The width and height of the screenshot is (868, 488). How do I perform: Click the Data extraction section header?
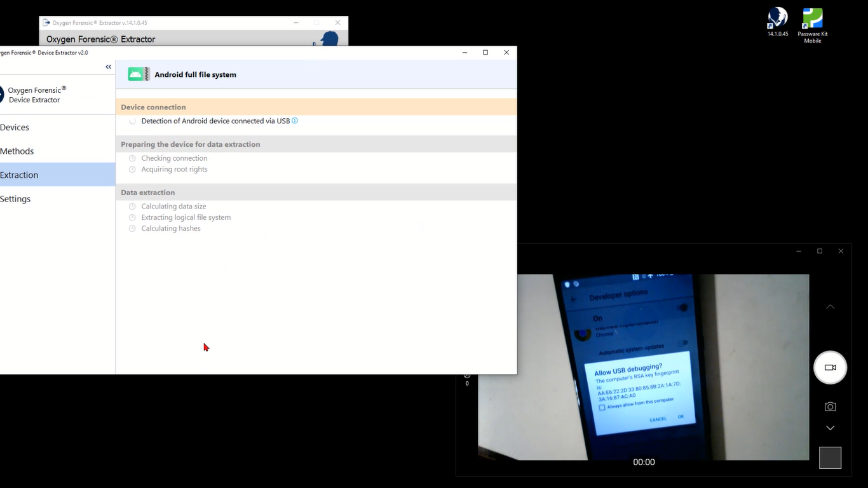[x=316, y=193]
